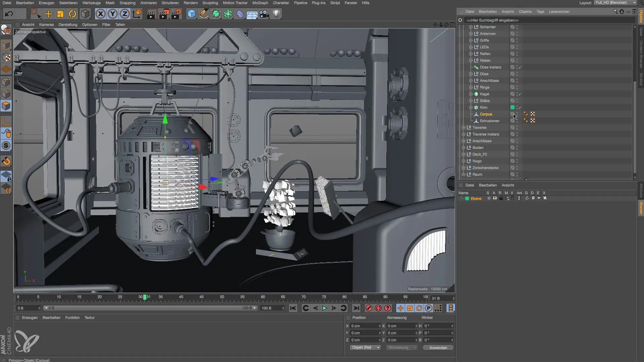Toggle visibility dots for Stäbe
The image size is (644, 362).
coord(517,101)
